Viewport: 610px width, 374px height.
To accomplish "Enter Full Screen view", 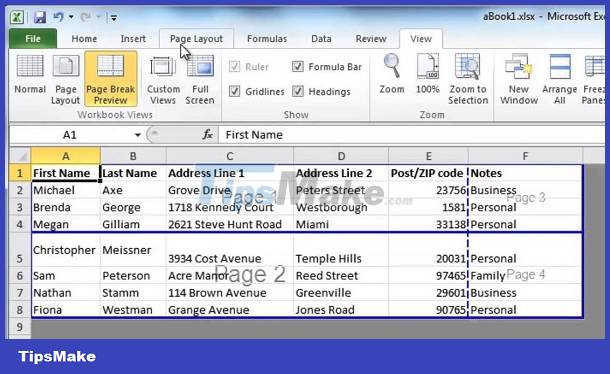I will point(200,79).
